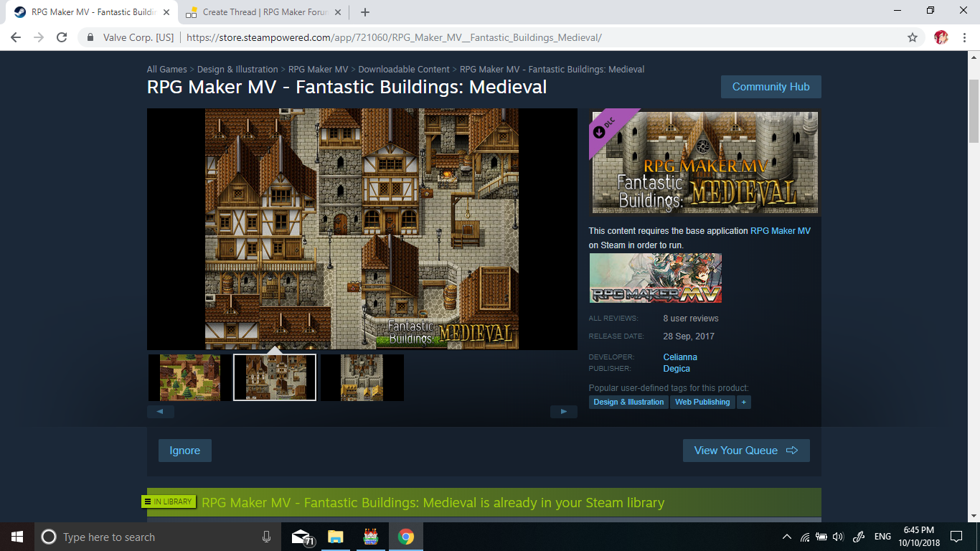Bookmark this page with the star icon
This screenshot has height=551, width=980.
913,37
